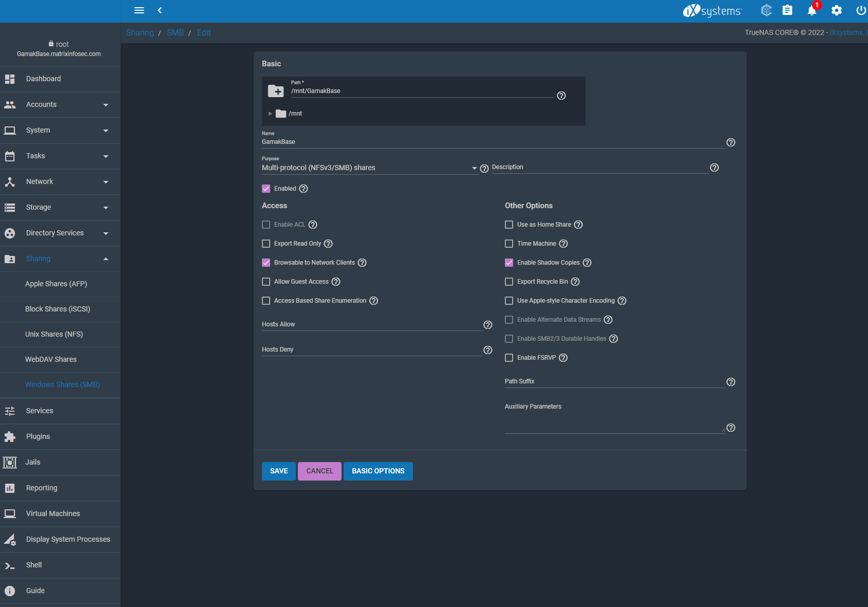
Task: Click Sharing breadcrumb link
Action: [140, 32]
